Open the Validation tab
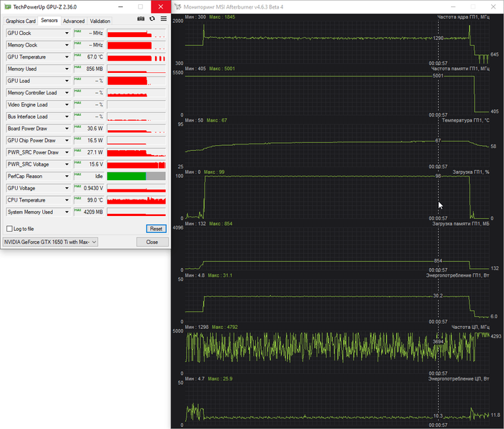This screenshot has height=429, width=504. [x=100, y=21]
